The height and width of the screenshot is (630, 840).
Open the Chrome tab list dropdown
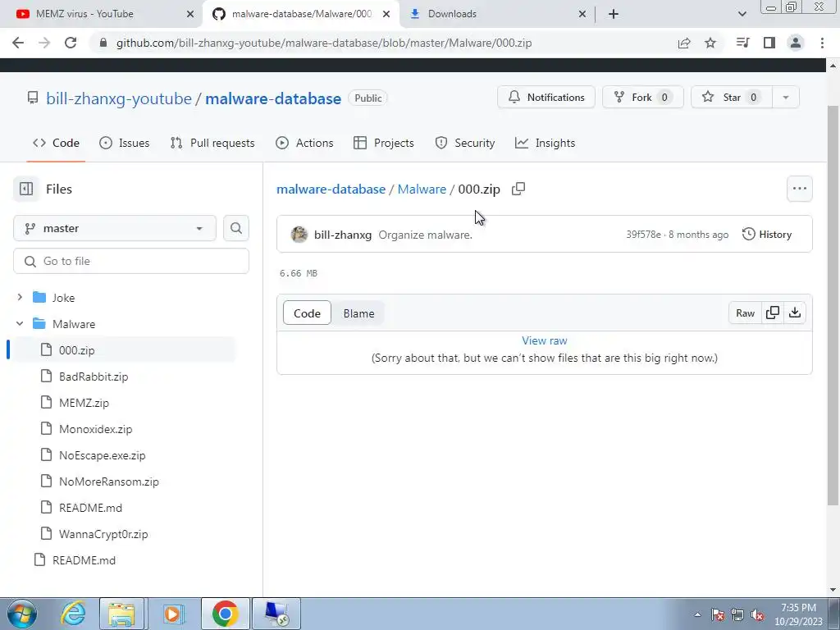point(742,14)
